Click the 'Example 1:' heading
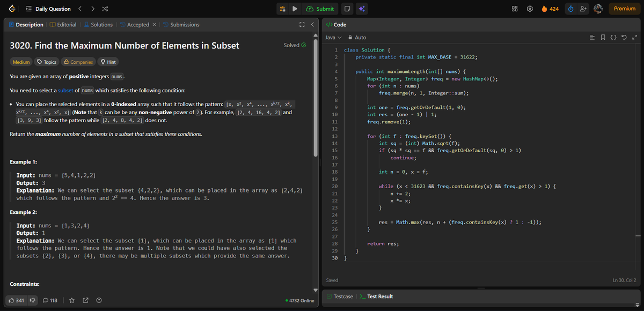This screenshot has height=311, width=644. pos(24,162)
